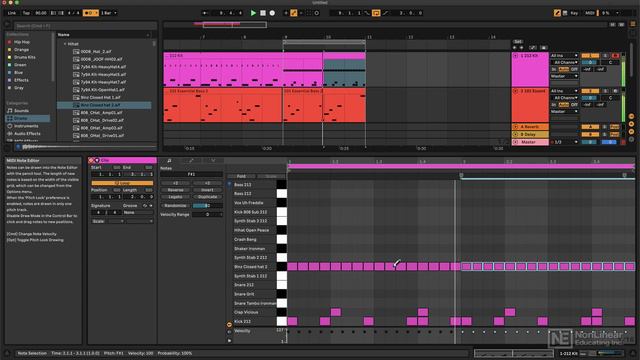Select the B Delay return track

(530, 134)
